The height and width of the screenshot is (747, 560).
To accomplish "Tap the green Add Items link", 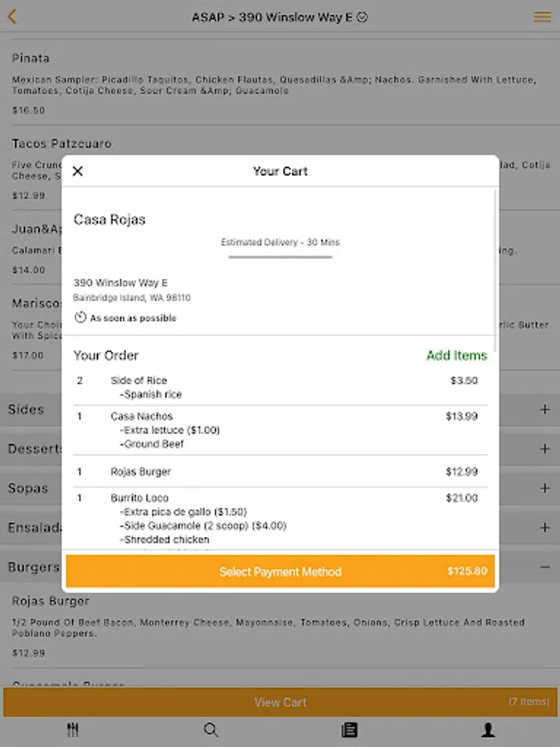I will point(456,355).
